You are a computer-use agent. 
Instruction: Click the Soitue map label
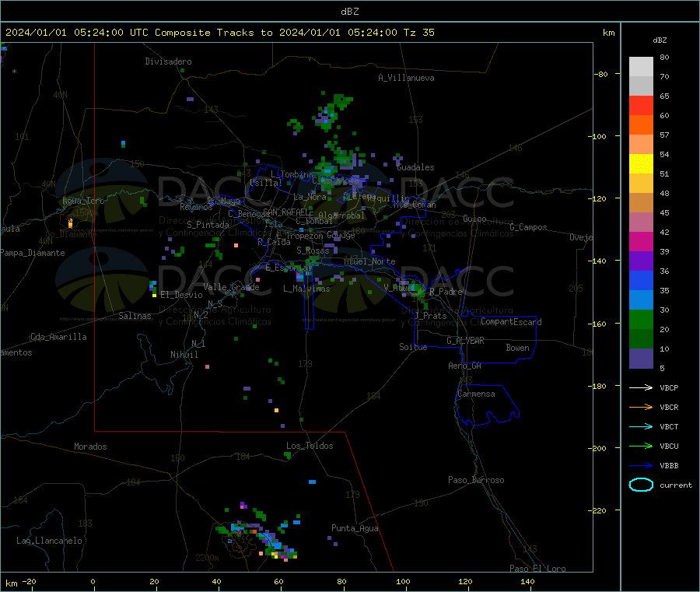coord(413,347)
